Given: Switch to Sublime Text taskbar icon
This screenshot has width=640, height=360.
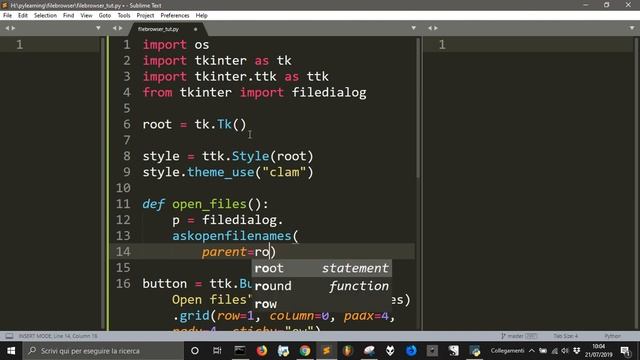Looking at the screenshot, I should (x=326, y=351).
